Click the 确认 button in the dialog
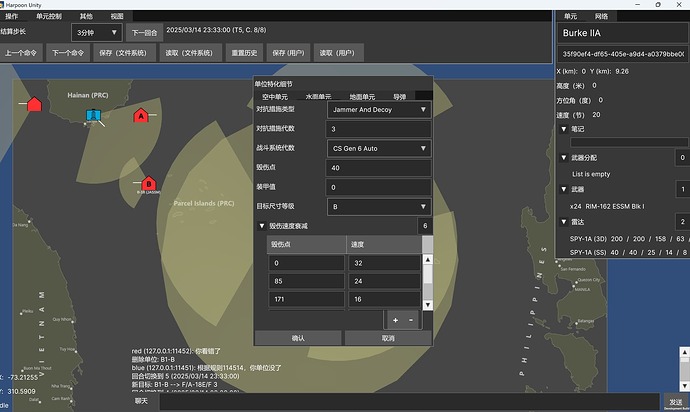This screenshot has height=412, width=690. click(x=298, y=338)
